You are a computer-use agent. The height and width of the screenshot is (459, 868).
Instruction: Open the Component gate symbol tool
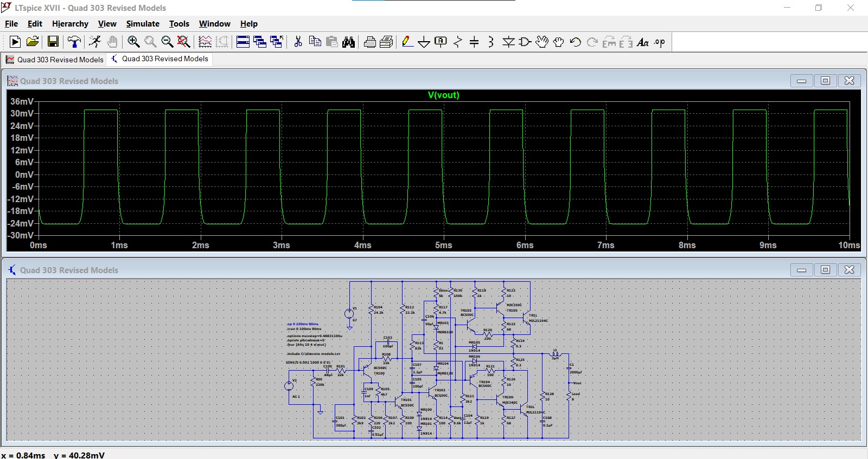point(525,42)
